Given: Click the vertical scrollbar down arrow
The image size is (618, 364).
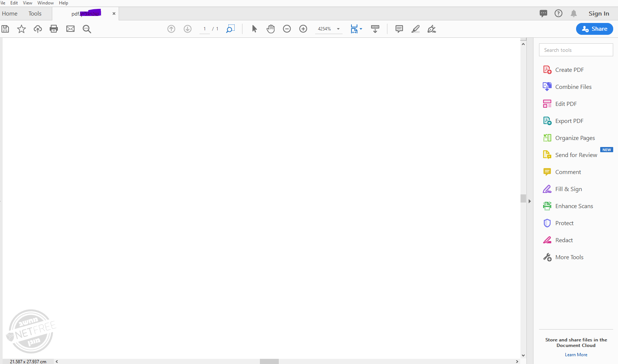Looking at the screenshot, I should pos(523,355).
